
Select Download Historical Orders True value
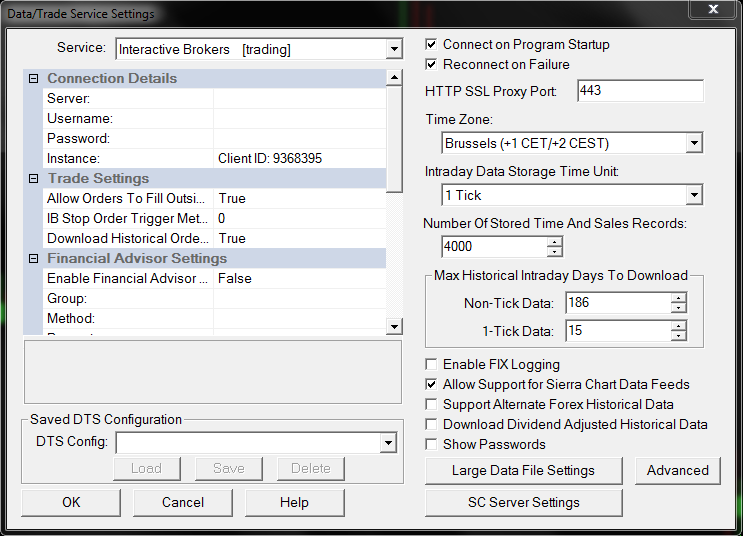(x=299, y=238)
